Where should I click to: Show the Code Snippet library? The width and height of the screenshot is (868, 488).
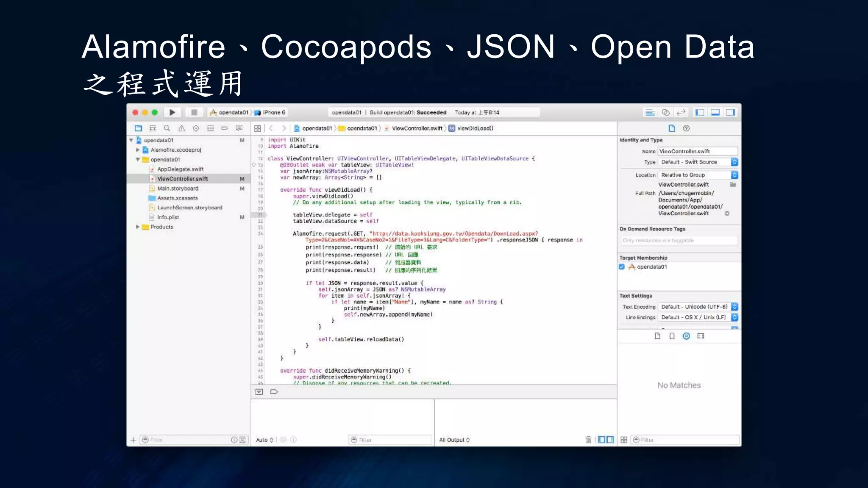coord(672,336)
